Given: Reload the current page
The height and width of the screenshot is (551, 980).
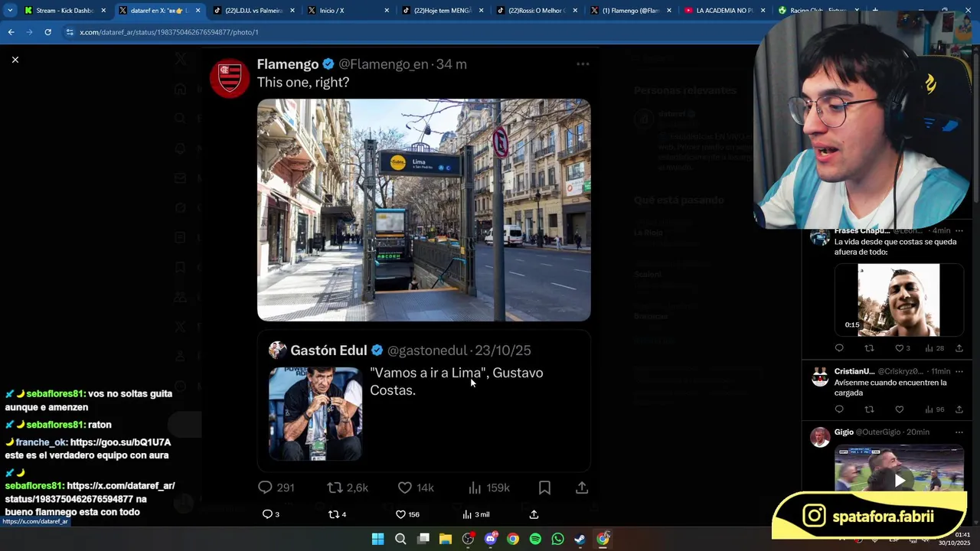Looking at the screenshot, I should click(x=47, y=32).
